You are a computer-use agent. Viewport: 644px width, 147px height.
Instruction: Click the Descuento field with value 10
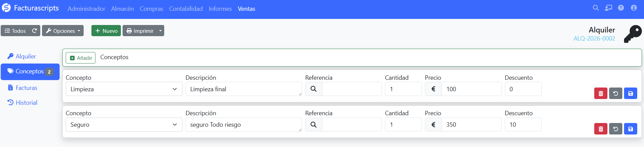523,125
